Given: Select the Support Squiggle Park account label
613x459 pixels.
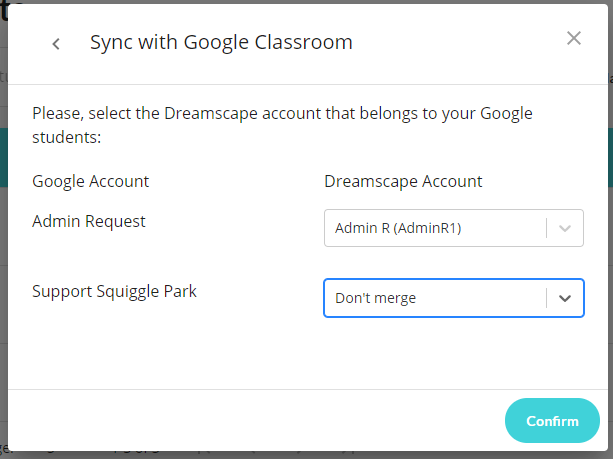Looking at the screenshot, I should click(114, 292).
